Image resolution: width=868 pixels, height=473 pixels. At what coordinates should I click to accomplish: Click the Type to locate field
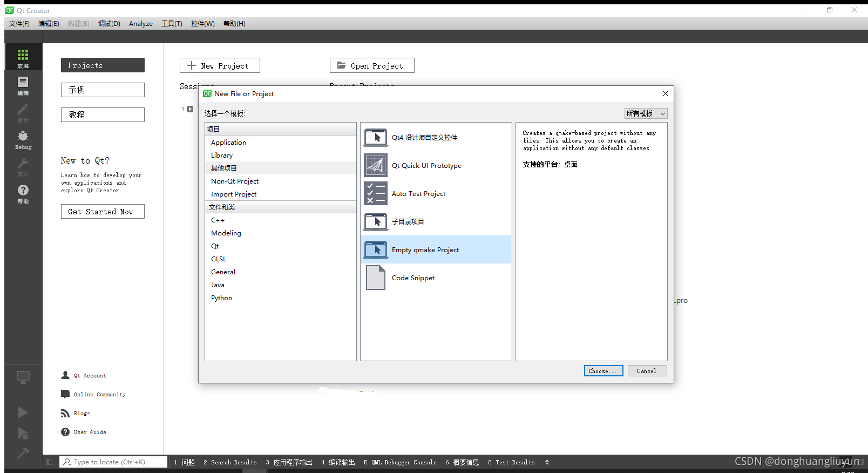113,462
